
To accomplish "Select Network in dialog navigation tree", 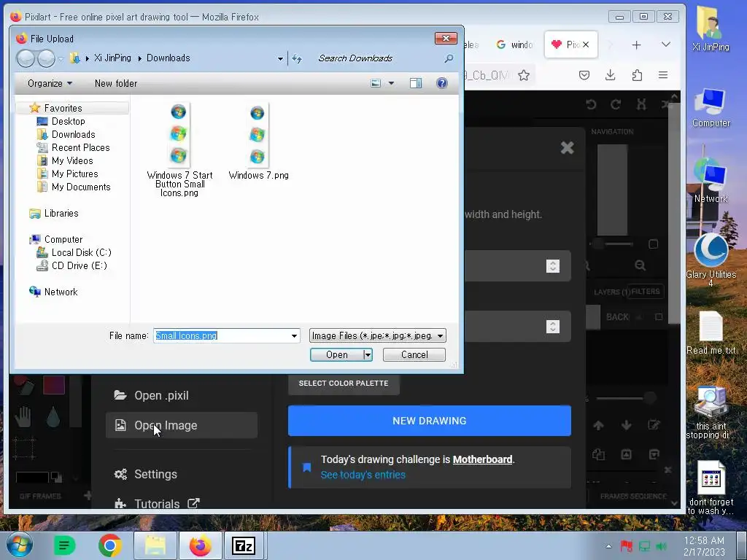I will (x=61, y=292).
